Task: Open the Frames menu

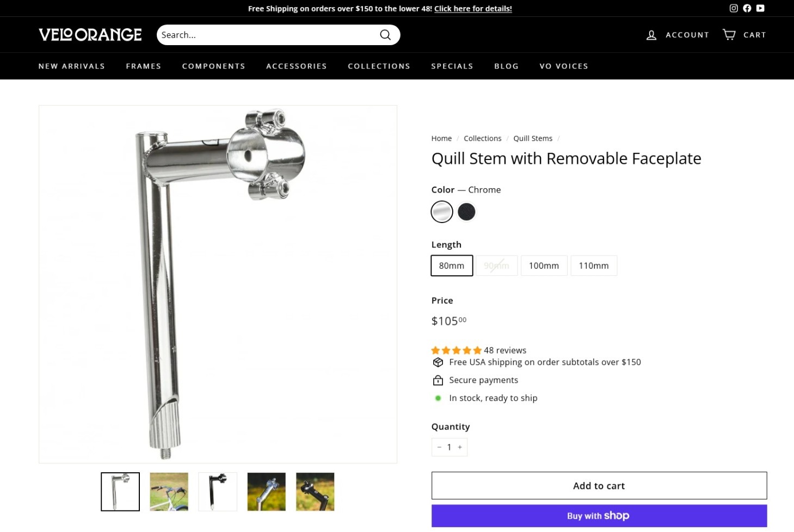Action: (x=144, y=66)
